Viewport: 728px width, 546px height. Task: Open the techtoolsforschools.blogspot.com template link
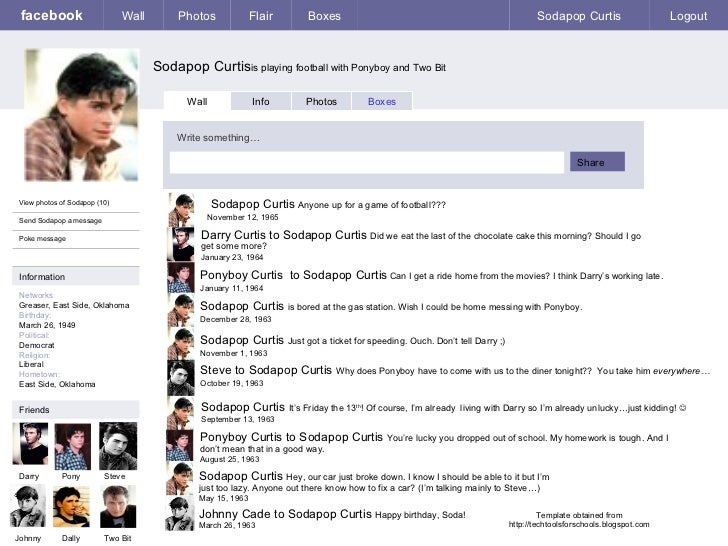coord(579,524)
